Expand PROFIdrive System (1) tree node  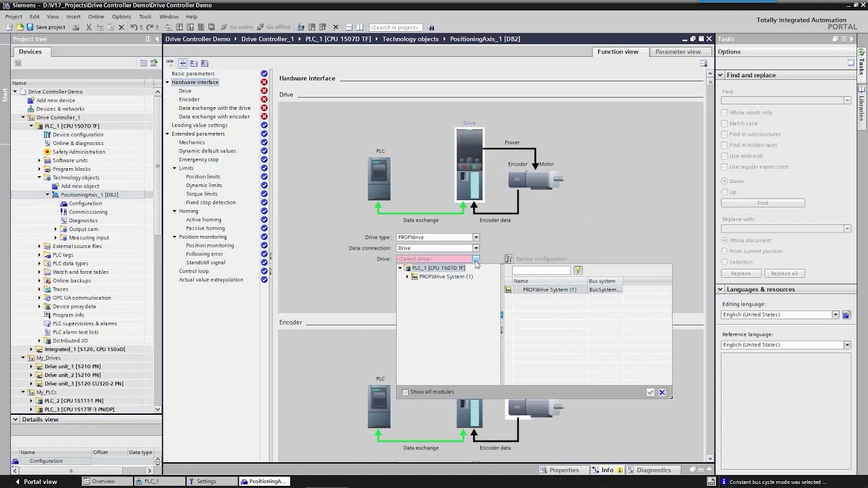407,277
